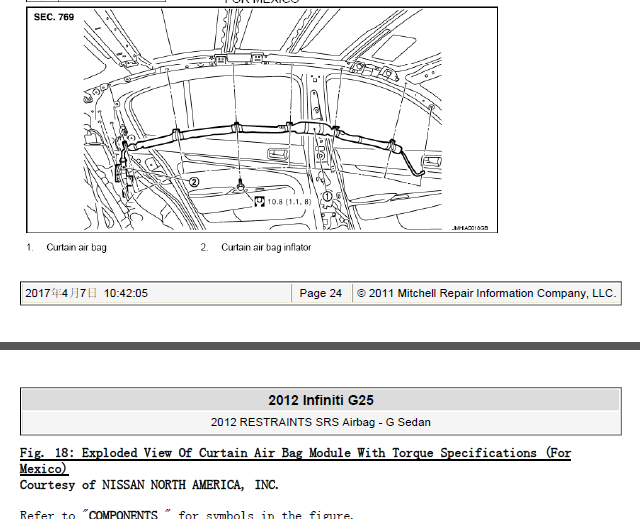Image resolution: width=640 pixels, height=519 pixels.
Task: Click the curtain air bag diagram image
Action: click(x=262, y=120)
